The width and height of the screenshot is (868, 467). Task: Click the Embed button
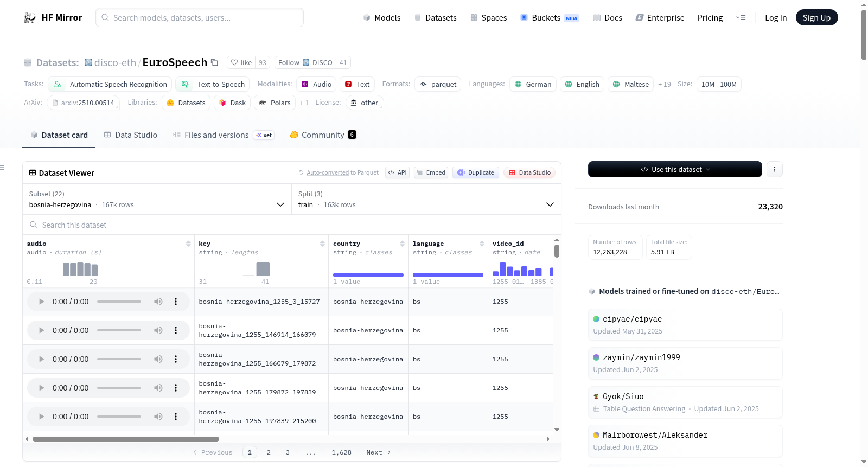pyautogui.click(x=431, y=172)
